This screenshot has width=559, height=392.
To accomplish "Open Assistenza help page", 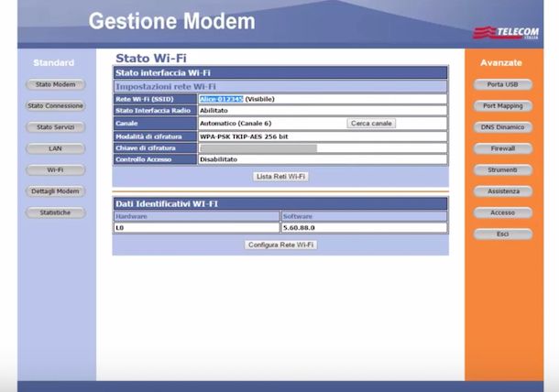I will click(x=503, y=191).
